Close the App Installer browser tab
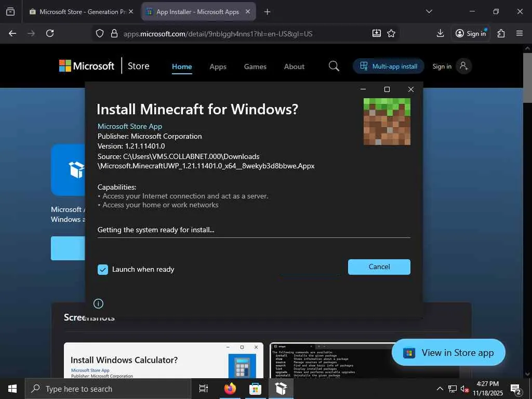 pyautogui.click(x=248, y=11)
